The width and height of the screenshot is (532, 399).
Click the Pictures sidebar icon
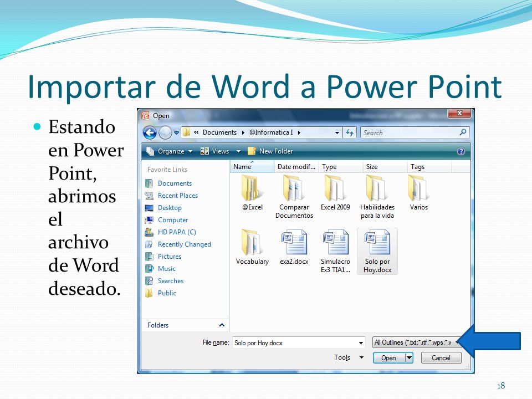[x=149, y=257]
